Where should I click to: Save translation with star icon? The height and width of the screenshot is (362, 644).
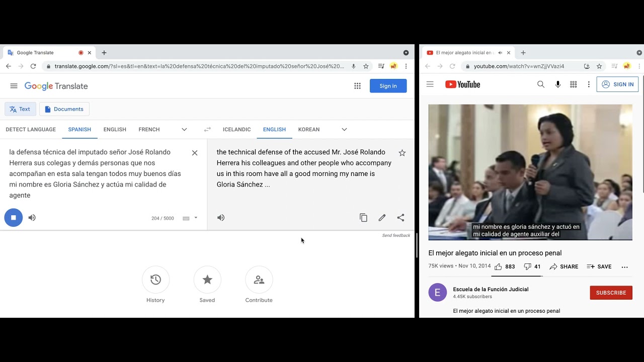coord(402,153)
